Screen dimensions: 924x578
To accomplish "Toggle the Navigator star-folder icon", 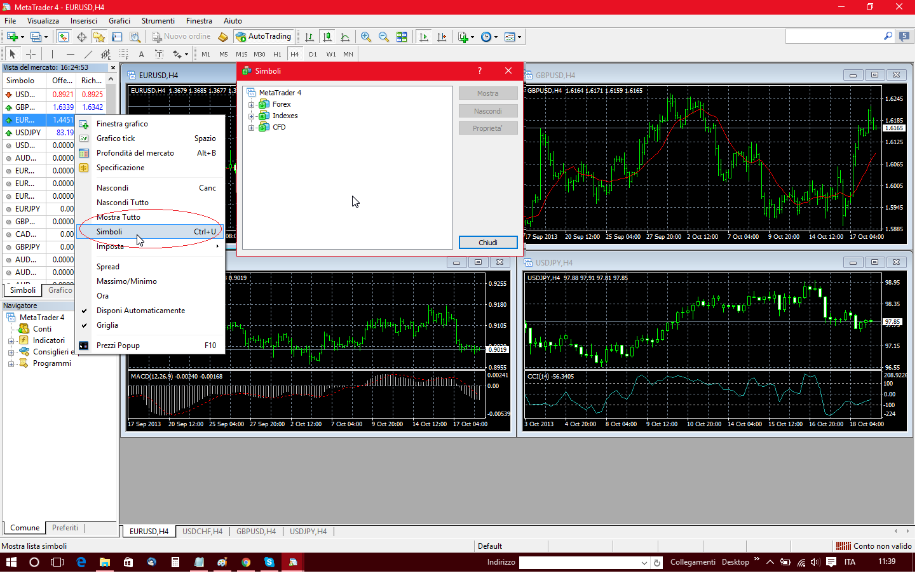I will pyautogui.click(x=99, y=37).
